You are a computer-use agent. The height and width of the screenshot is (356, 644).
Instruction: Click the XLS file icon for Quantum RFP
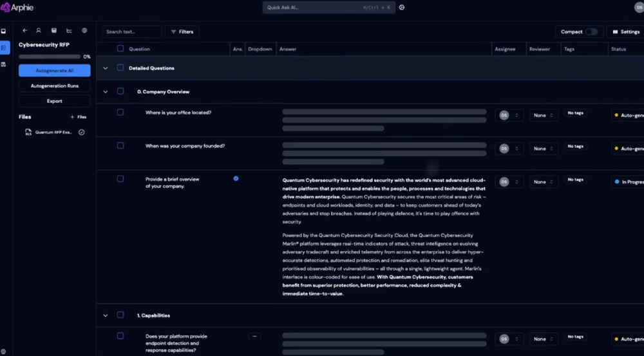coord(28,132)
